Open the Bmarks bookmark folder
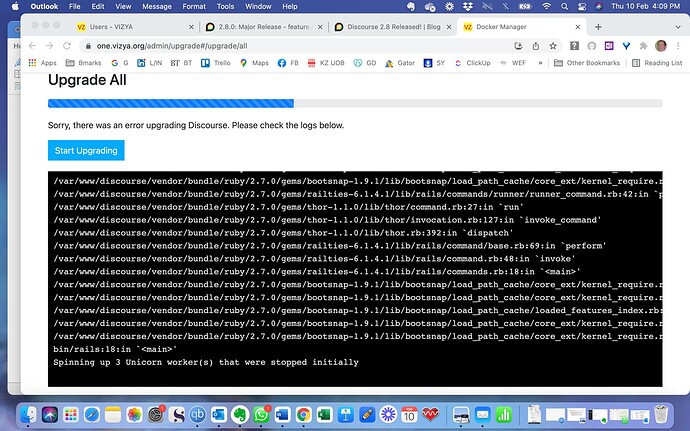690x431 pixels. 83,63
